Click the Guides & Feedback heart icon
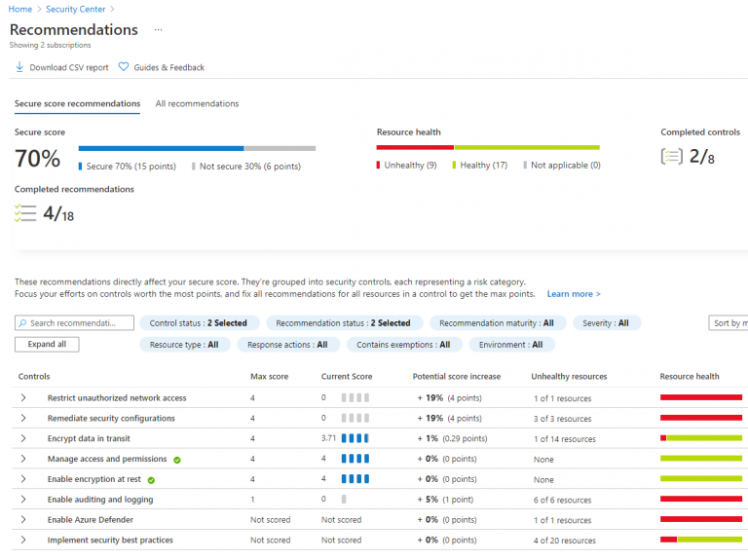The width and height of the screenshot is (748, 560). coord(124,67)
